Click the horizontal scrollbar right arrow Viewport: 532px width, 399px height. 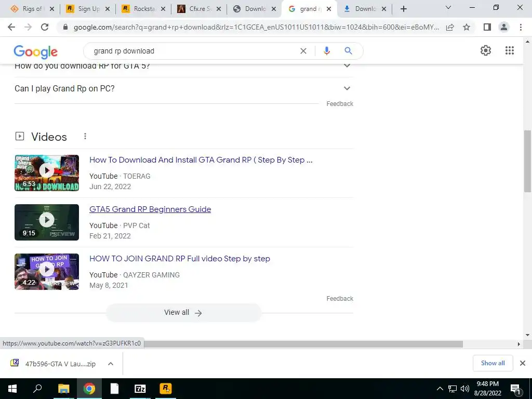point(518,344)
